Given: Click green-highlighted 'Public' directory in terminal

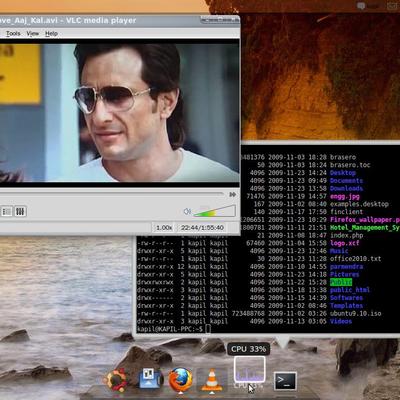Looking at the screenshot, I should (x=341, y=282).
